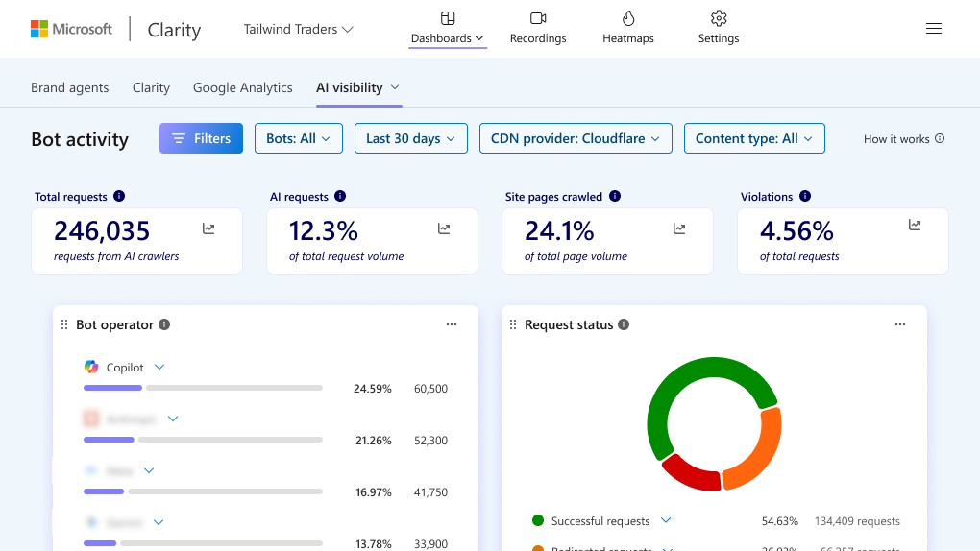Expand the 16.97% bot operator row
This screenshot has height=551, width=980.
[x=149, y=470]
